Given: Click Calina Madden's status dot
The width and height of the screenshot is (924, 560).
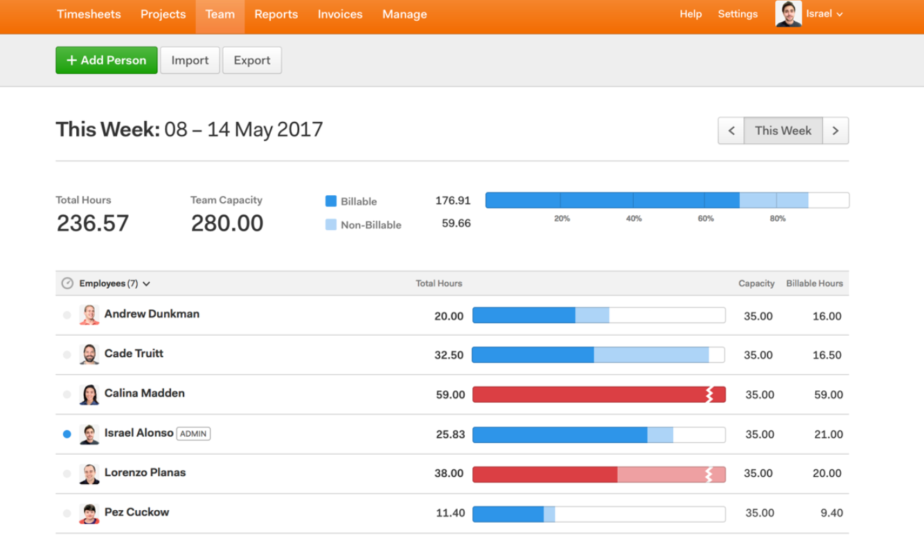Looking at the screenshot, I should [67, 395].
